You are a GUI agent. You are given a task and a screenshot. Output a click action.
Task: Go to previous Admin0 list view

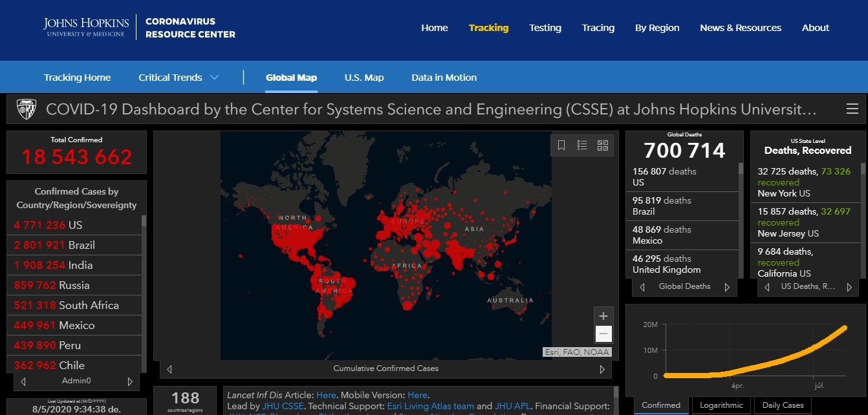tap(23, 381)
